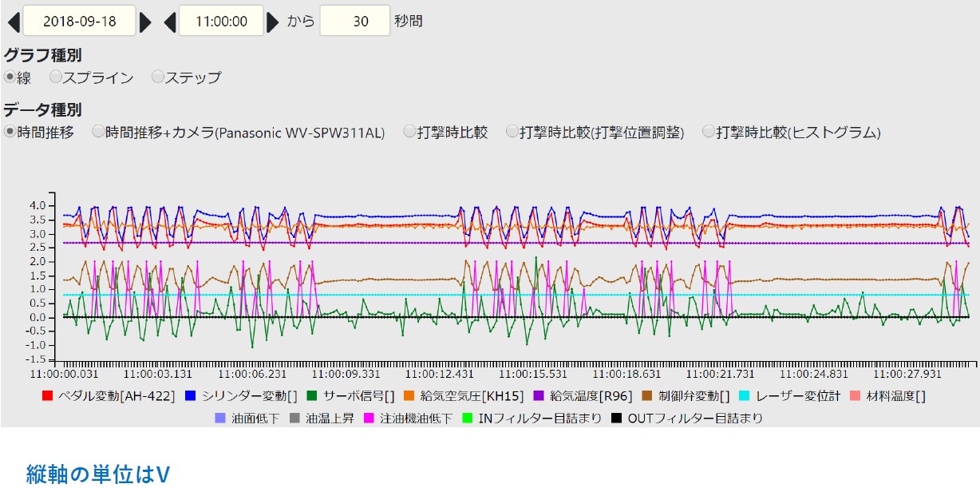This screenshot has width=980, height=488.
Task: Click the 油面低下 legend label
Action: [x=255, y=418]
